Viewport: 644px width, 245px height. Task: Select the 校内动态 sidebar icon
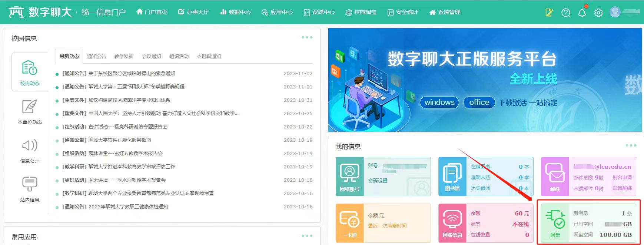[30, 68]
